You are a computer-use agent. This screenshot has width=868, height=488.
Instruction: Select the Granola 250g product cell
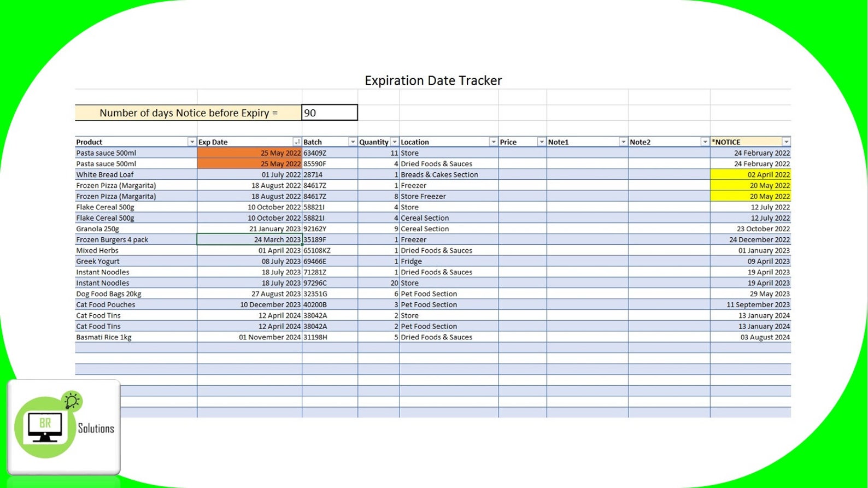point(136,229)
